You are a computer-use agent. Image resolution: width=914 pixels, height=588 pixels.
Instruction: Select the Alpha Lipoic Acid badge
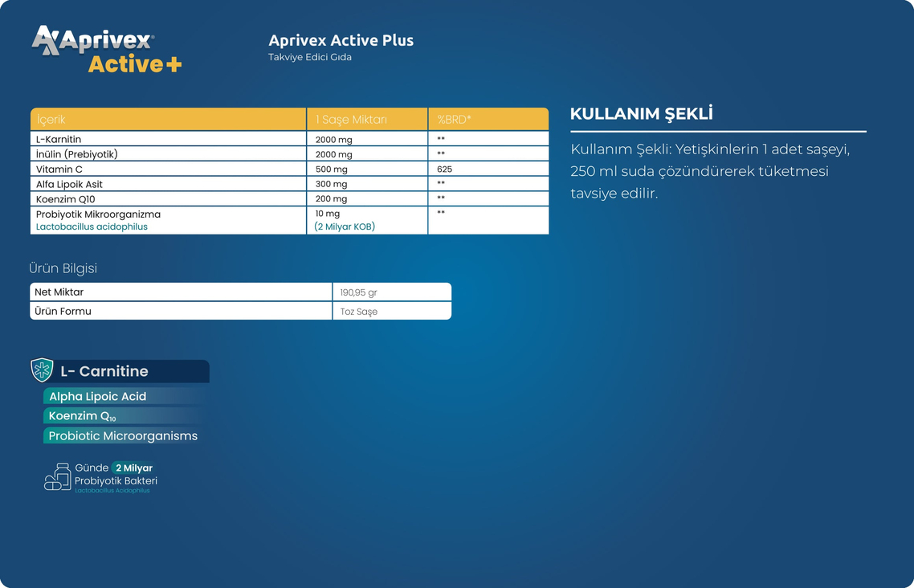tap(98, 396)
